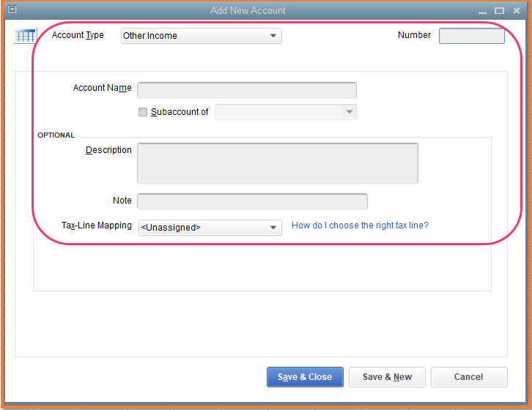Click the Add New Account title bar
Image resolution: width=532 pixels, height=410 pixels.
pyautogui.click(x=248, y=11)
